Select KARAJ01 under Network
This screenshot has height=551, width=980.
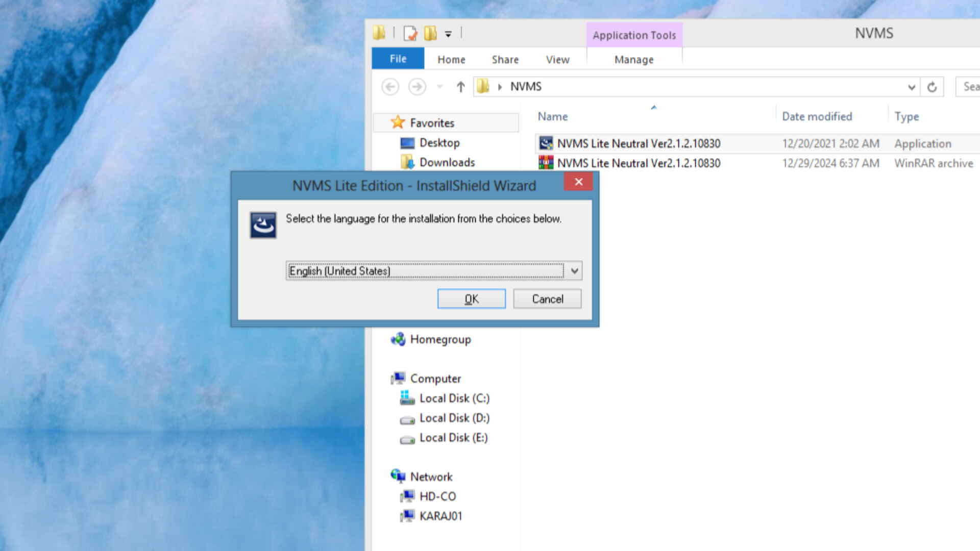click(x=440, y=516)
